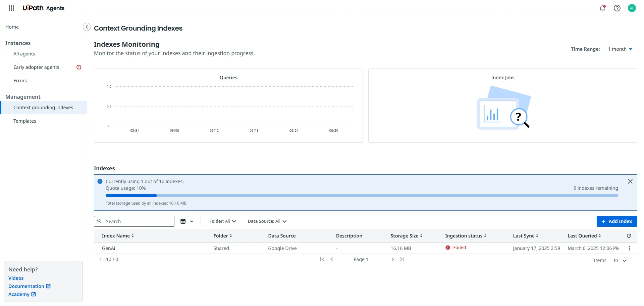
Task: Change the items per page dropdown
Action: pyautogui.click(x=620, y=261)
